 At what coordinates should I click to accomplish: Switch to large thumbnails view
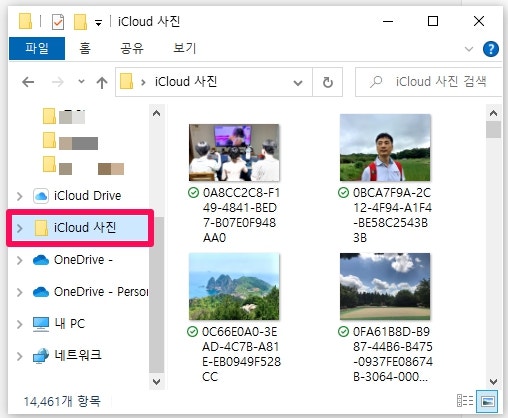(487, 401)
